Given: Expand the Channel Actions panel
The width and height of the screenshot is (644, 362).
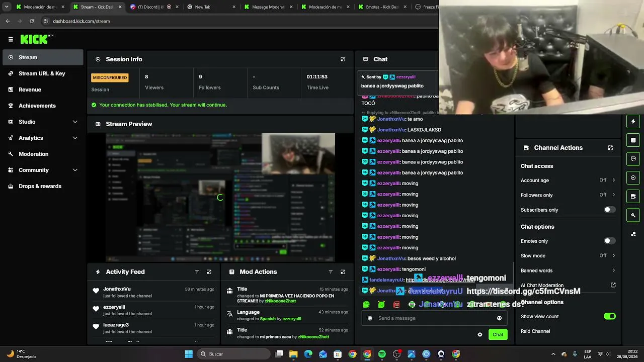Looking at the screenshot, I should coord(610,148).
